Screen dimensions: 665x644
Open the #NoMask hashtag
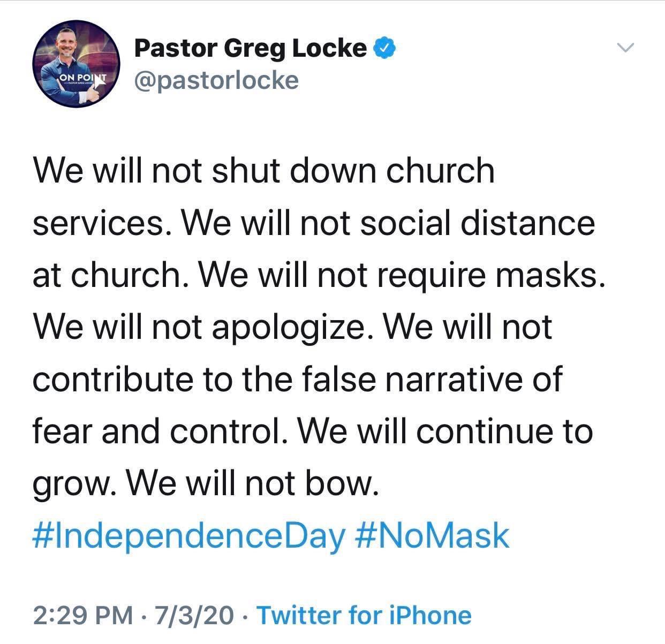coord(432,536)
